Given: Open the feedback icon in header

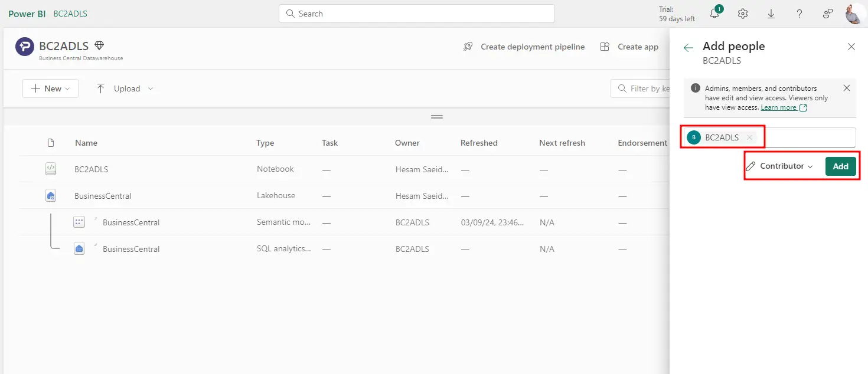Looking at the screenshot, I should tap(828, 14).
